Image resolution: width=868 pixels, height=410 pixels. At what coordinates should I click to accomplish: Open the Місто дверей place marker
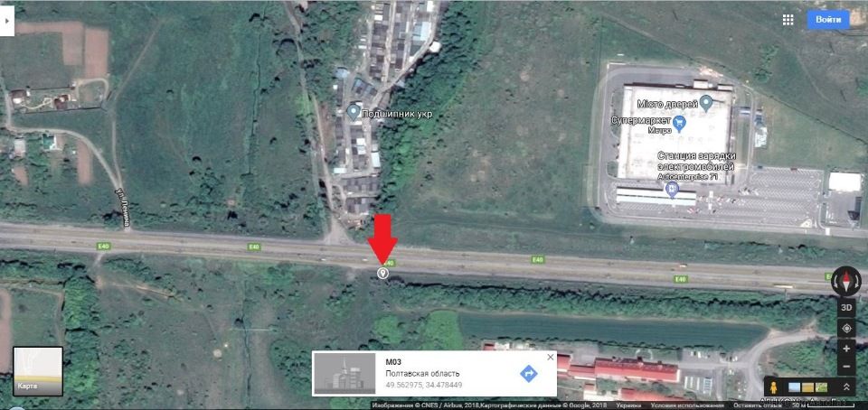706,102
